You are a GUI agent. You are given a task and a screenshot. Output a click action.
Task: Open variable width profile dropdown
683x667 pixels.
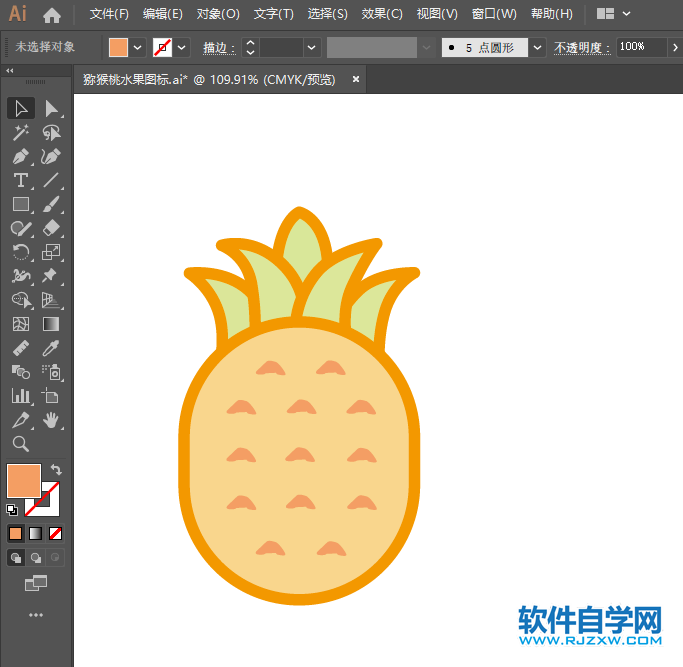pyautogui.click(x=426, y=47)
